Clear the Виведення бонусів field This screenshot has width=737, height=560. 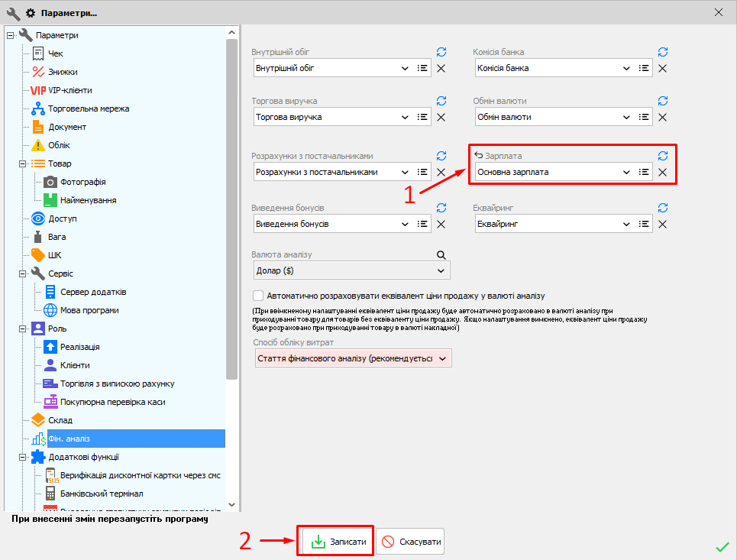click(441, 225)
